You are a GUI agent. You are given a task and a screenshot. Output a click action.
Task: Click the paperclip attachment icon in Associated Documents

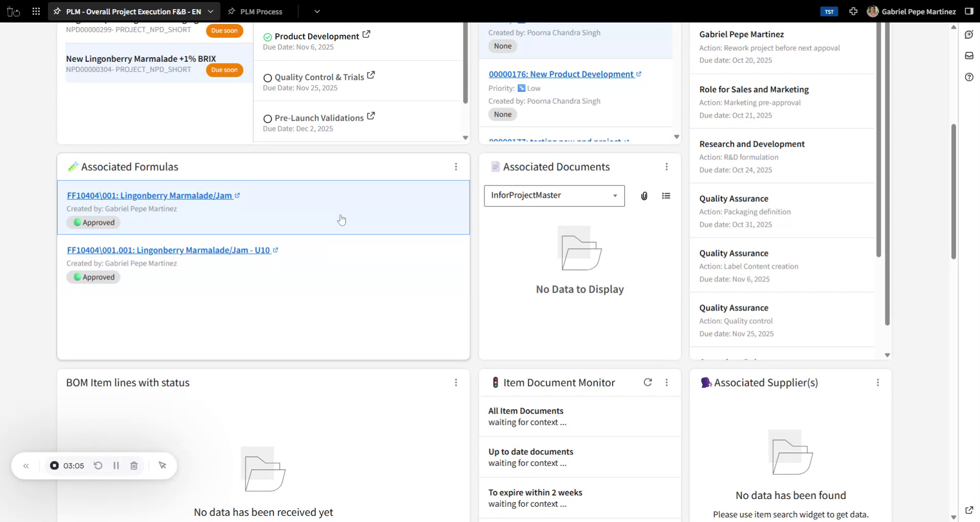pos(643,196)
